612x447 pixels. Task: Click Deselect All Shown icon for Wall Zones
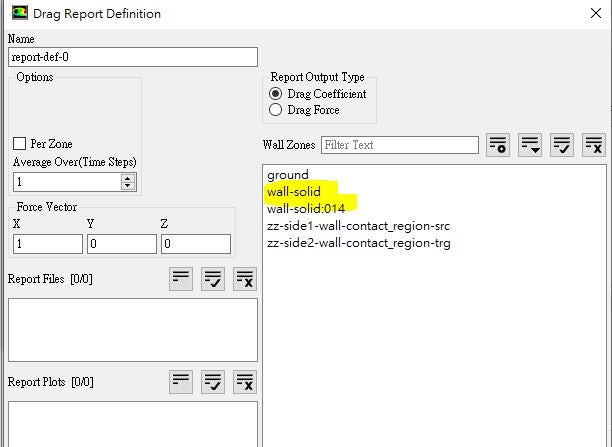[594, 145]
